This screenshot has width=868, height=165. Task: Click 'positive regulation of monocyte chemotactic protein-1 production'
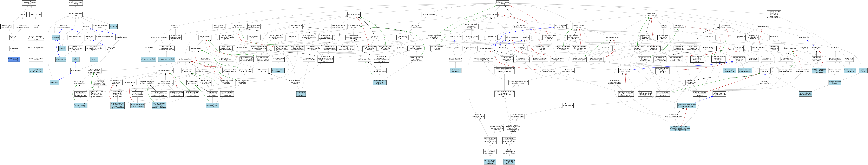(x=159, y=105)
